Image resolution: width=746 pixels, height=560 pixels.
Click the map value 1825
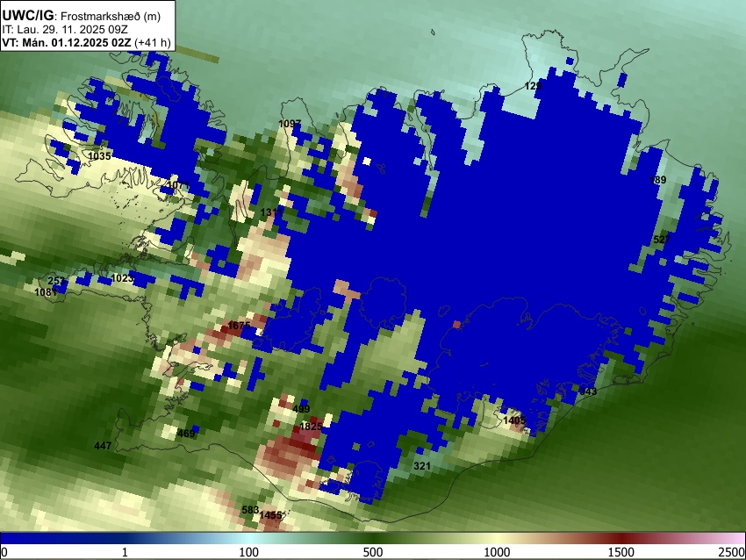tap(311, 427)
